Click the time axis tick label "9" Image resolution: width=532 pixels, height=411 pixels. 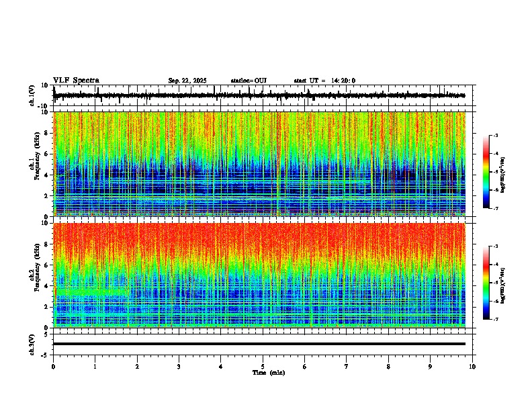click(x=430, y=367)
